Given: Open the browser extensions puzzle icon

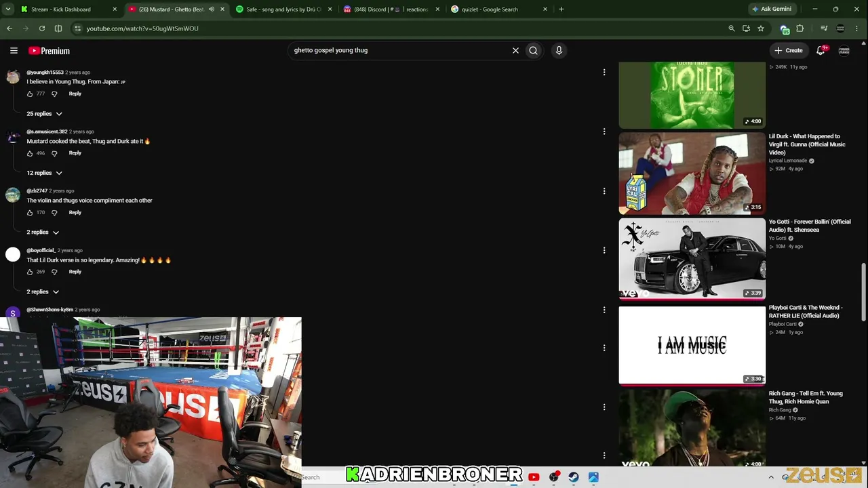Looking at the screenshot, I should click(800, 28).
